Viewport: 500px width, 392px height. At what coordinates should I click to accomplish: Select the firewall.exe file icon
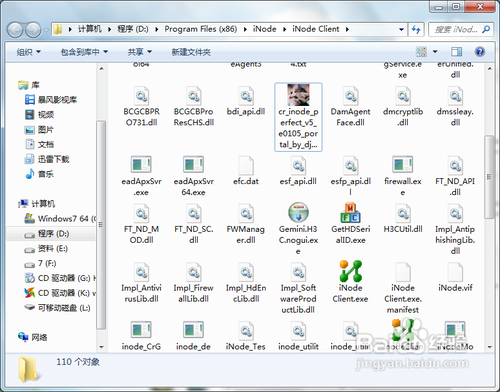coord(403,164)
